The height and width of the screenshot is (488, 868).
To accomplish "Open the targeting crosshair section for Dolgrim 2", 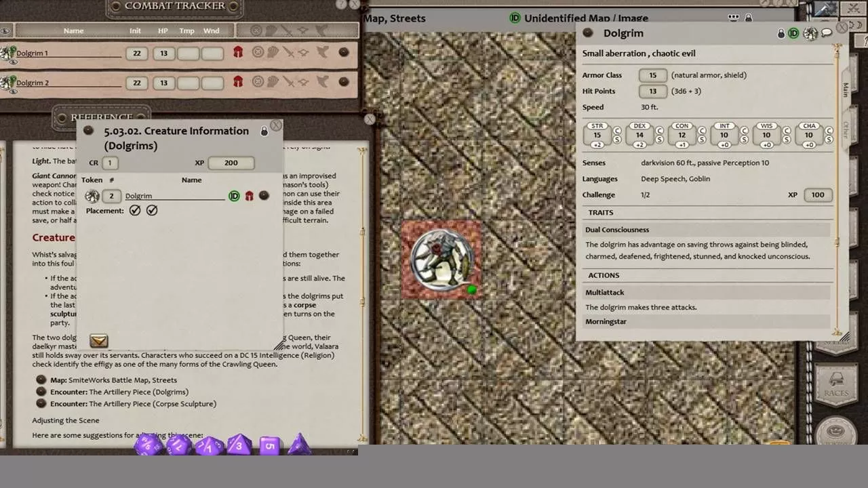I will click(x=258, y=82).
